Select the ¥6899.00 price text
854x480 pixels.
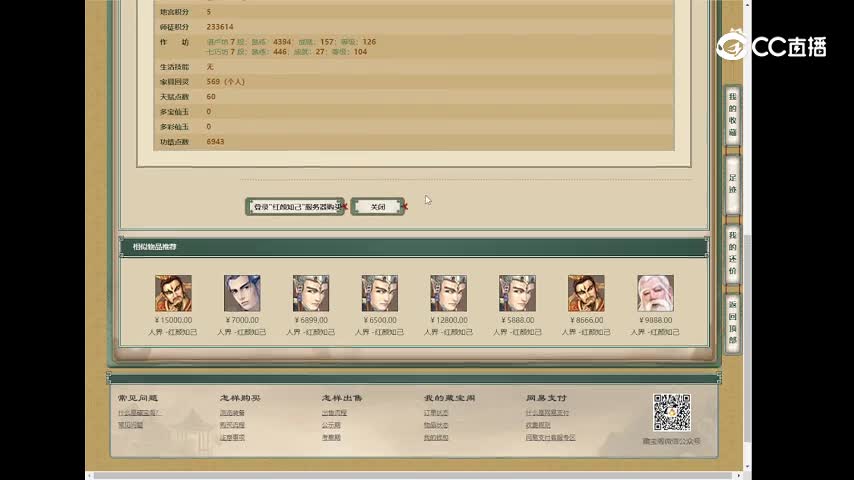coord(310,320)
